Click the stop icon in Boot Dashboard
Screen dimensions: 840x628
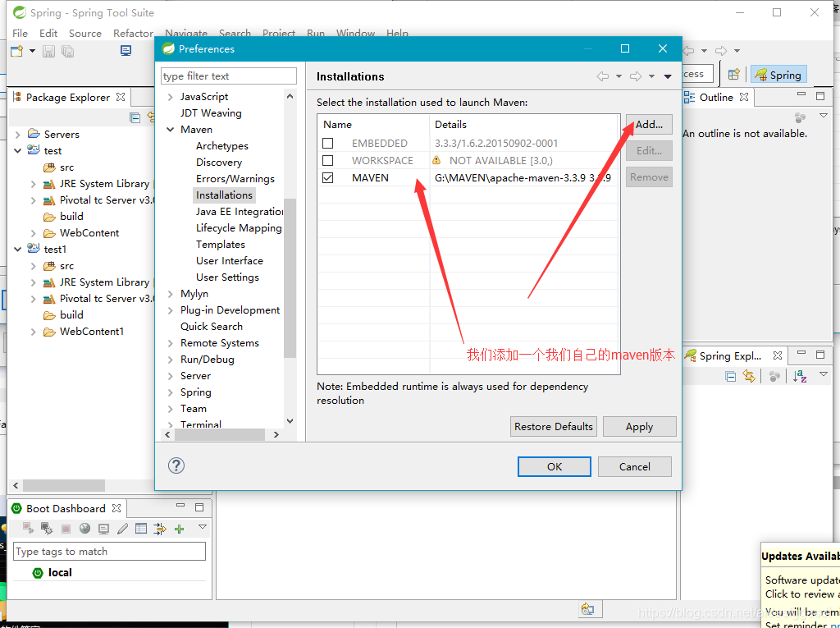(66, 529)
